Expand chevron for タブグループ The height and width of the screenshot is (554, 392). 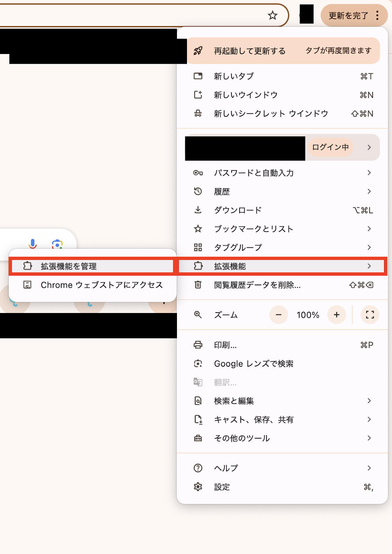(369, 247)
